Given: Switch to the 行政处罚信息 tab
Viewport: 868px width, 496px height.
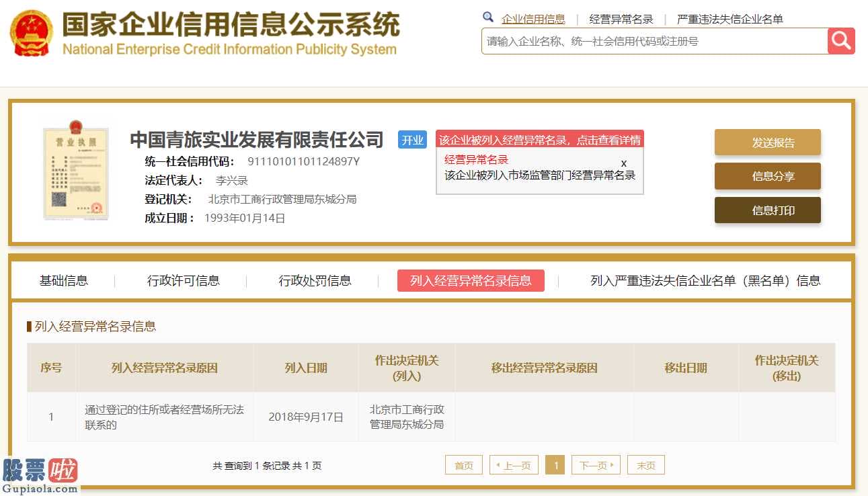Looking at the screenshot, I should 315,281.
